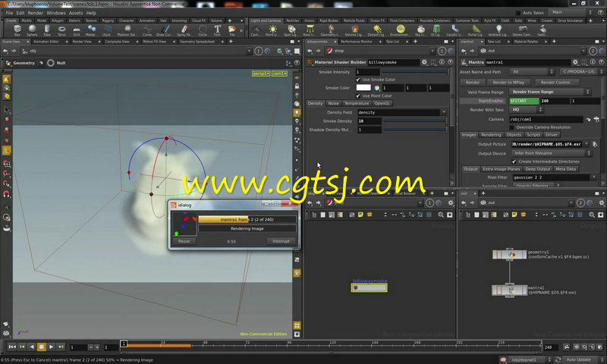607x364 pixels.
Task: Open the Windows menu
Action: (55, 13)
